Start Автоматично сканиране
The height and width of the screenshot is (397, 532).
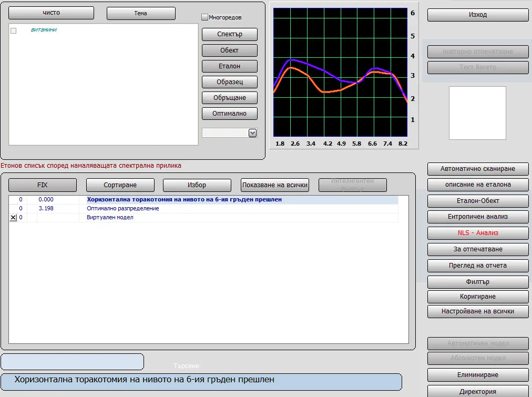478,169
